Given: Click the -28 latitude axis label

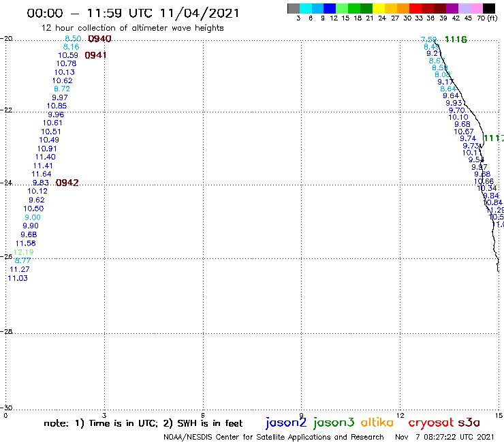Looking at the screenshot, I should (x=6, y=331).
